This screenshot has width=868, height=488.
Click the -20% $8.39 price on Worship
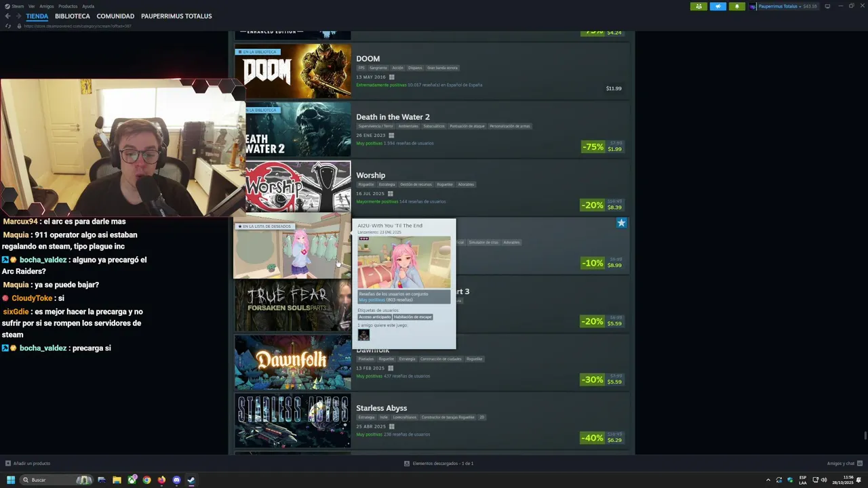click(603, 205)
